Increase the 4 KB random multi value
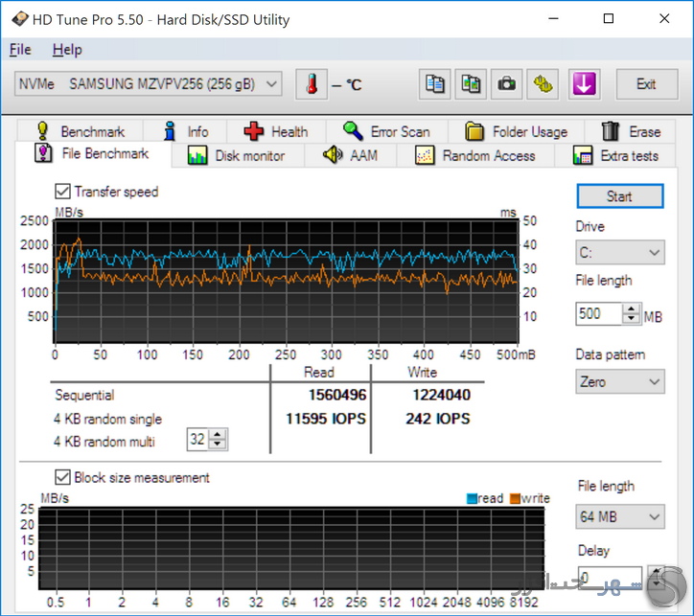Image resolution: width=694 pixels, height=616 pixels. (x=218, y=435)
